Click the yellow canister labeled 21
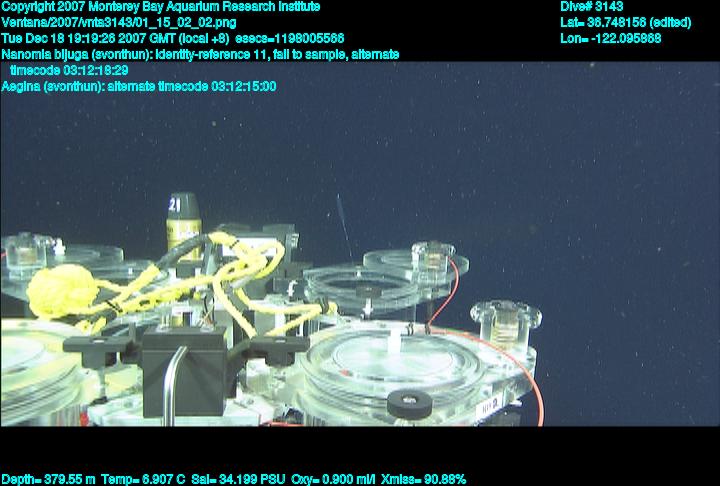Viewport: 720px width, 486px height. [185, 221]
